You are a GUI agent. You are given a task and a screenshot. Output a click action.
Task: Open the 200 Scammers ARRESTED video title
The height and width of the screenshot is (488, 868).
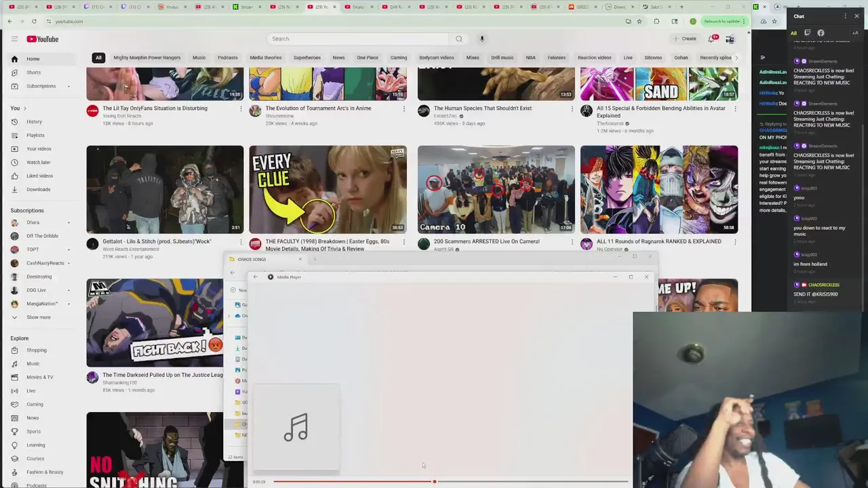pyautogui.click(x=486, y=241)
